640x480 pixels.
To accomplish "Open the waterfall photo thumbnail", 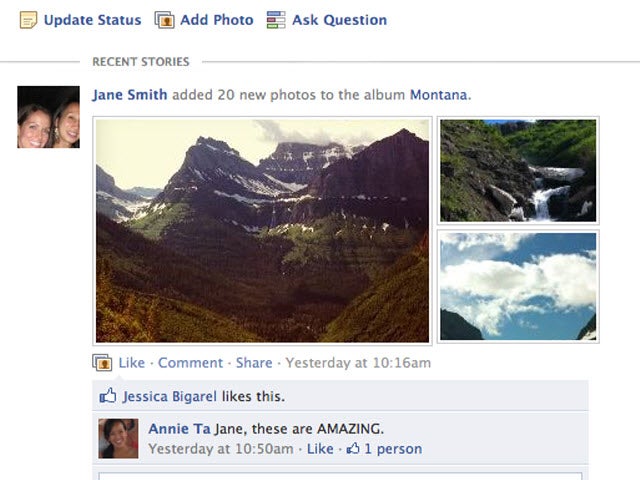I will tap(517, 170).
